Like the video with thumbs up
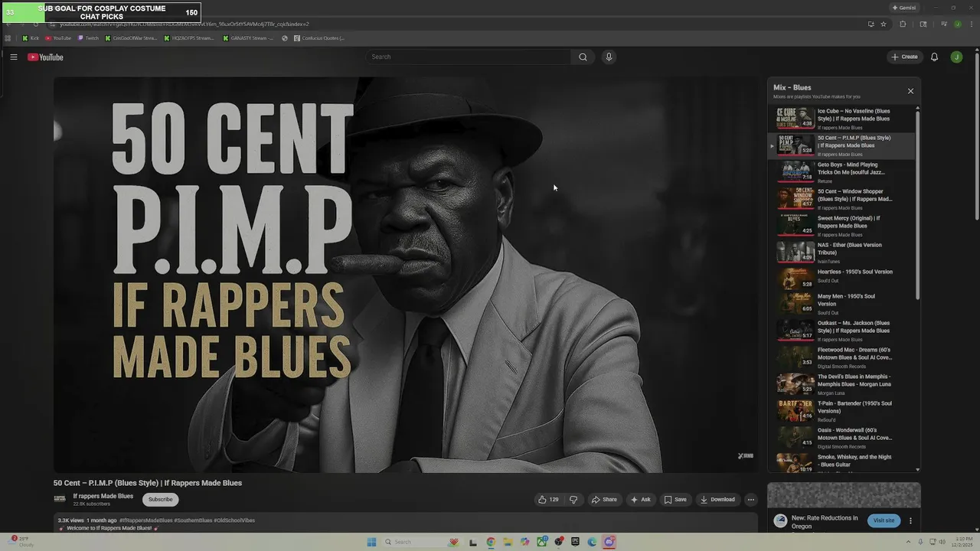 [549, 500]
